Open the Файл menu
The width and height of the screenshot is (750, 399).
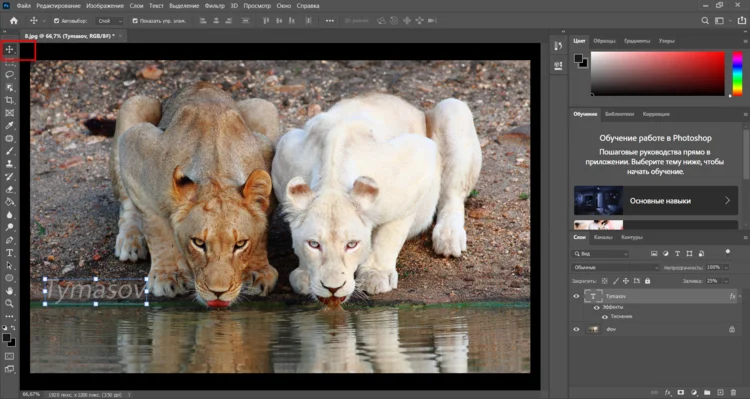pyautogui.click(x=23, y=6)
